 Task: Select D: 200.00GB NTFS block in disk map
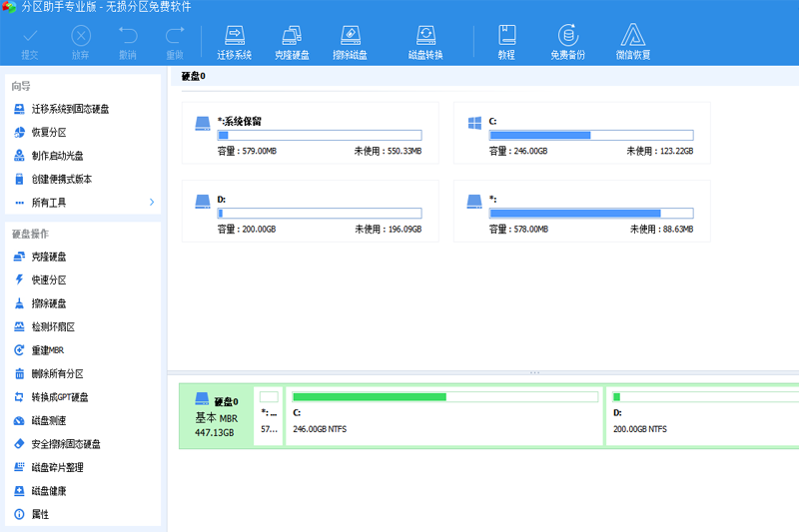point(702,416)
